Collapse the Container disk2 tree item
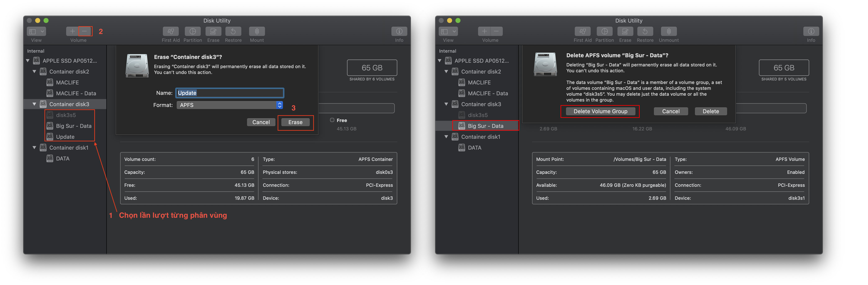868x285 pixels. (34, 71)
